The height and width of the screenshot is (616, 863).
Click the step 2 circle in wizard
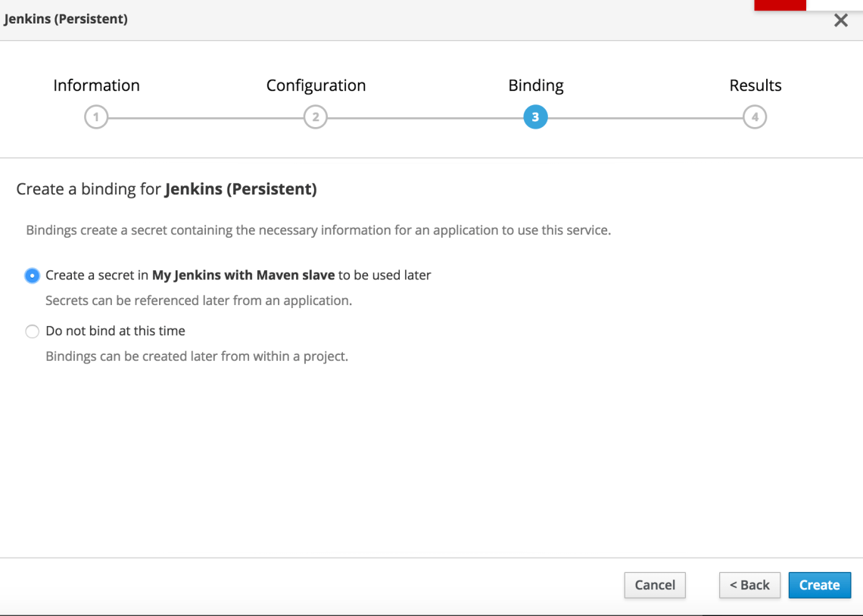coord(316,117)
